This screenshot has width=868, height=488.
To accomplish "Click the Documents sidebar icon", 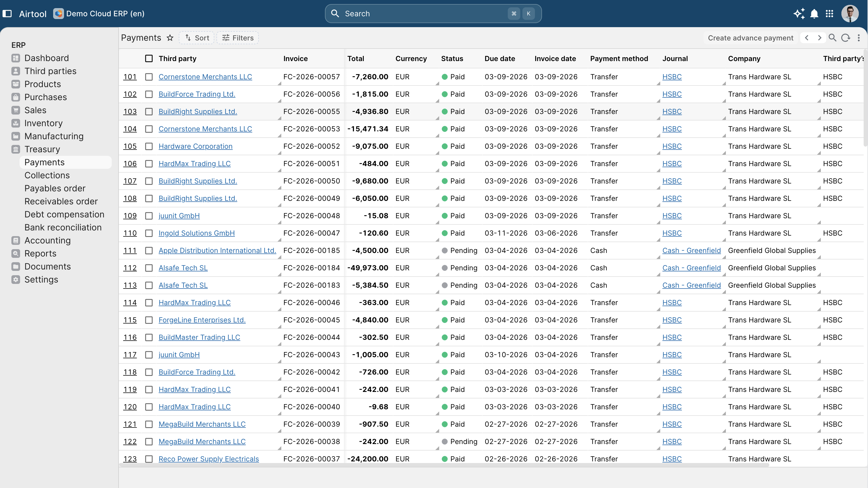I will [15, 267].
